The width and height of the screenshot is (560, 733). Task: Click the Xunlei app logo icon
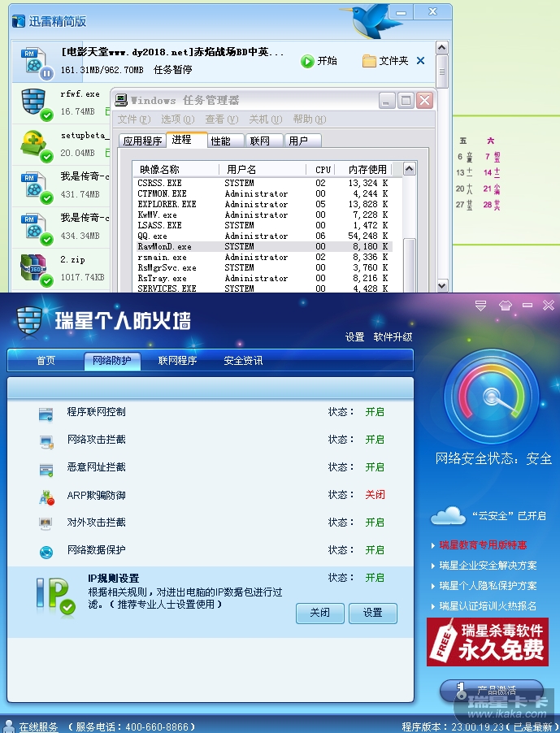(x=18, y=21)
